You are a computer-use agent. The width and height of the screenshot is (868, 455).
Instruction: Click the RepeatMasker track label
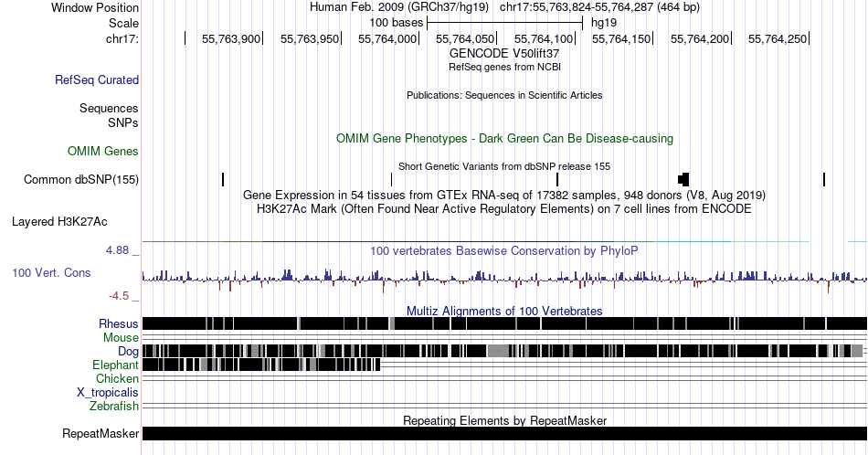pos(101,433)
